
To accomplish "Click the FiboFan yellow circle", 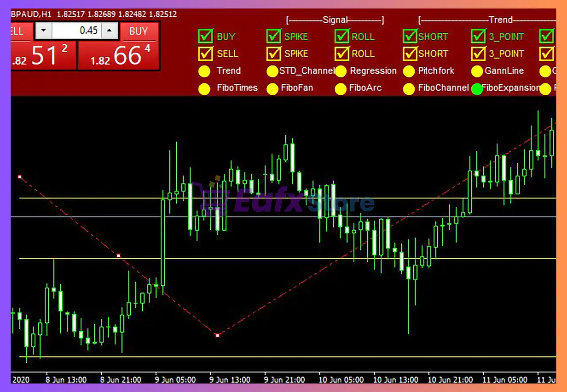I will pos(272,89).
